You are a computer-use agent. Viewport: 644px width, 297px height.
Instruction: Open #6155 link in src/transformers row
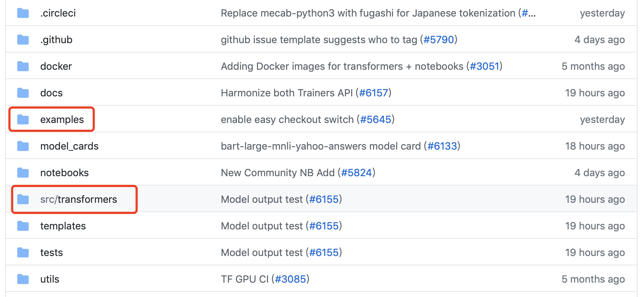point(324,200)
